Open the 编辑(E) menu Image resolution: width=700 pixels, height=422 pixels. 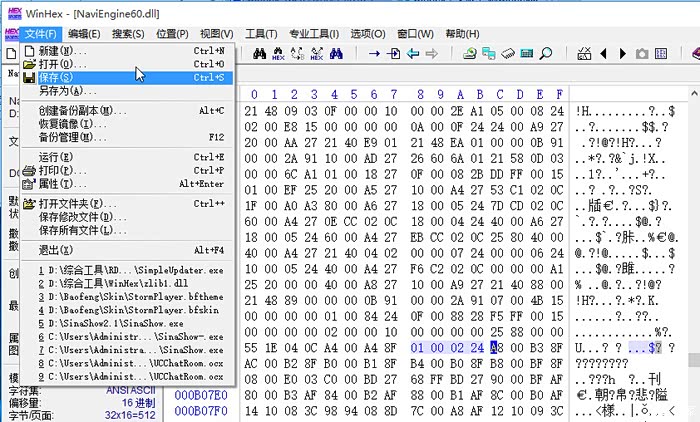pyautogui.click(x=84, y=34)
